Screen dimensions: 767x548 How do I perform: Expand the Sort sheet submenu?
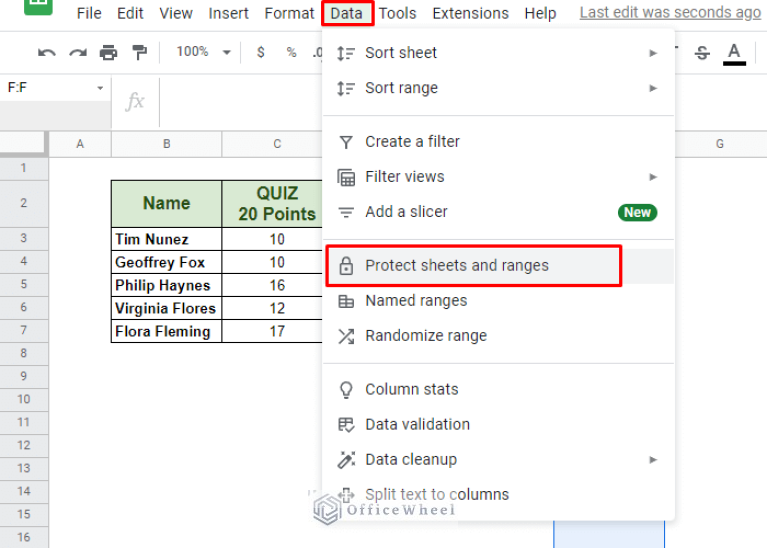(x=498, y=53)
